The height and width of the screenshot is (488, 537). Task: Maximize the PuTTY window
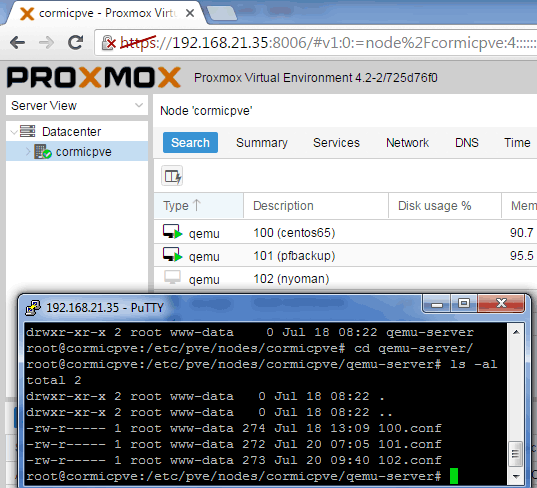click(464, 303)
